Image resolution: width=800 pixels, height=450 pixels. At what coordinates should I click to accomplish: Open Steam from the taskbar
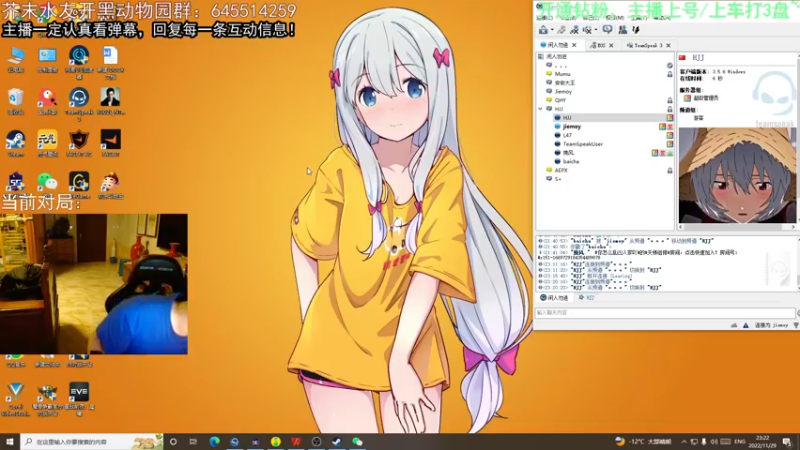pyautogui.click(x=336, y=441)
